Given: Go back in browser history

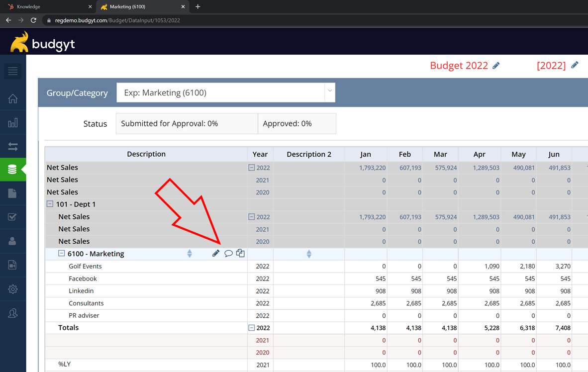Looking at the screenshot, I should pos(8,20).
